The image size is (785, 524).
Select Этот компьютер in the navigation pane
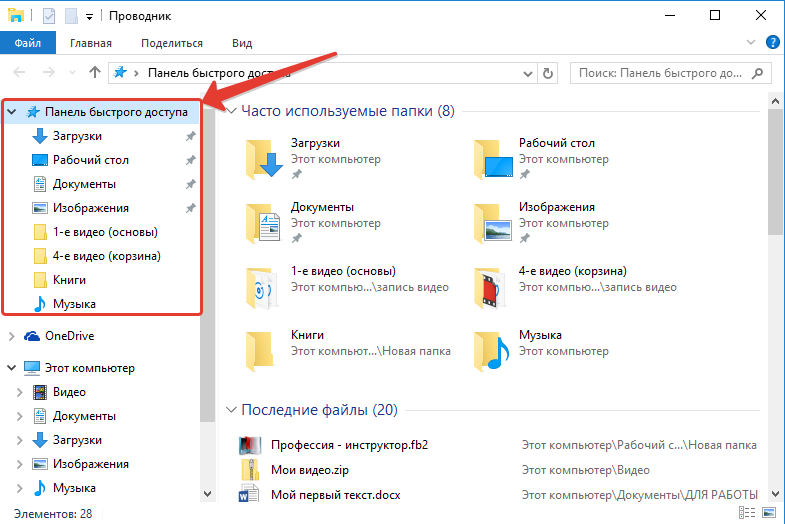tap(90, 368)
